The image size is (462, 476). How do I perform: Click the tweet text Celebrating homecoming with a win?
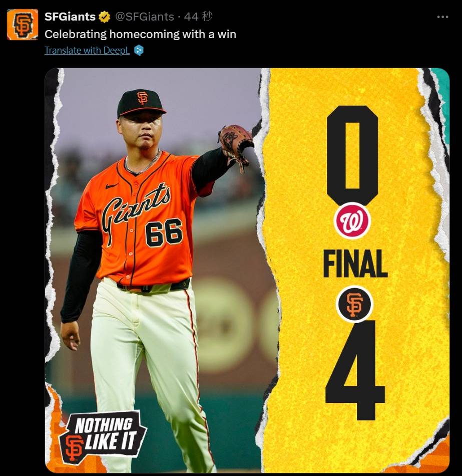[140, 34]
